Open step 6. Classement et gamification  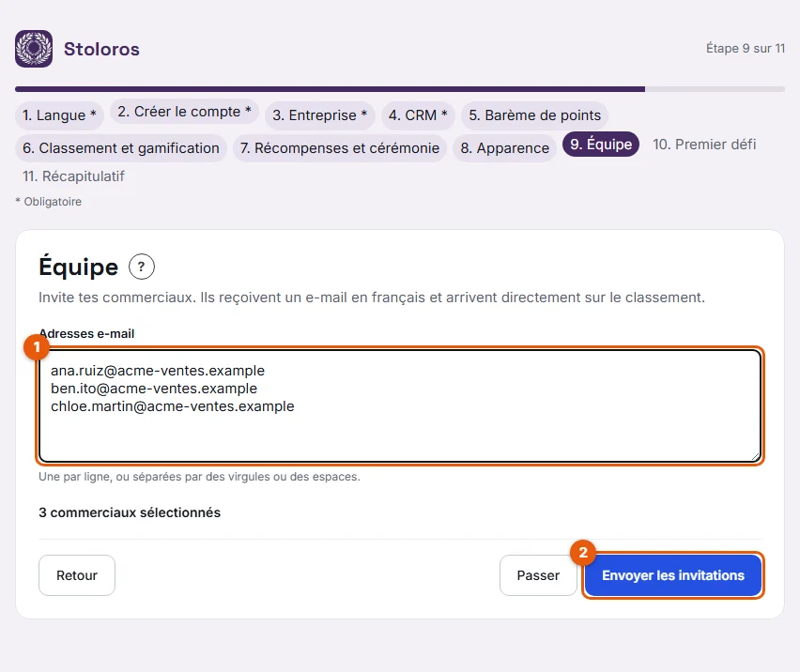(x=121, y=148)
